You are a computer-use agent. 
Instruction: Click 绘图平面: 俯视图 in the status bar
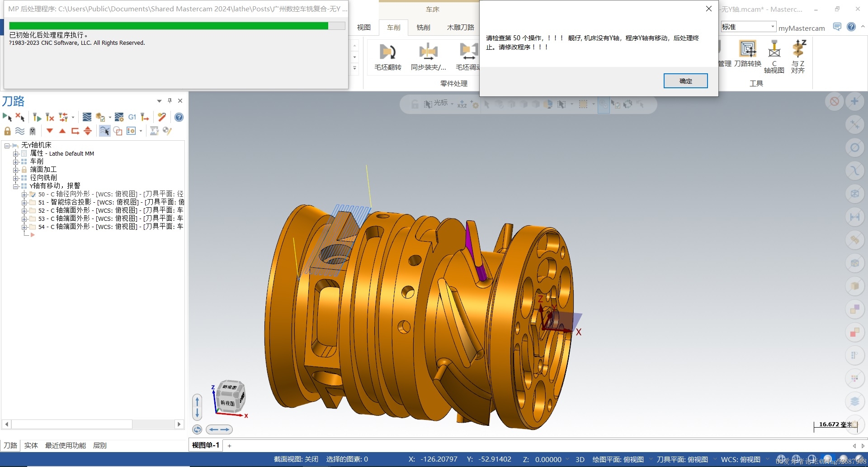pyautogui.click(x=618, y=459)
